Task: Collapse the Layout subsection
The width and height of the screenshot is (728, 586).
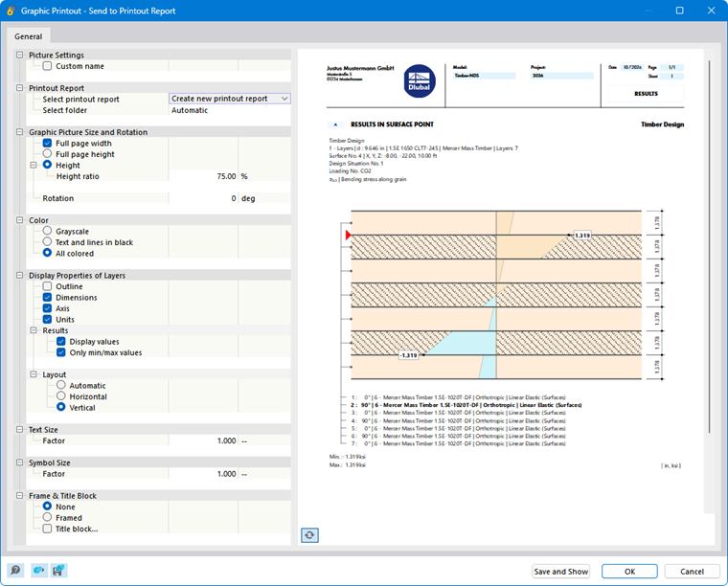Action: (x=34, y=374)
